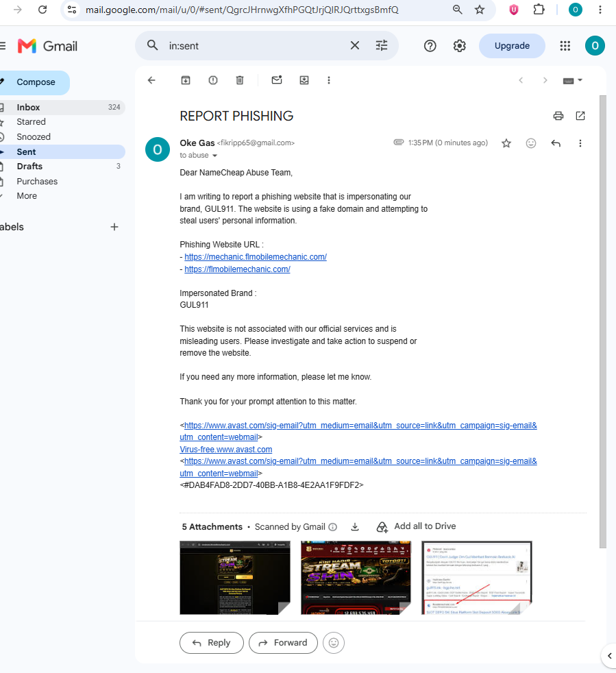Show side panel with bottom-right chevron
This screenshot has height=673, width=616.
click(609, 656)
